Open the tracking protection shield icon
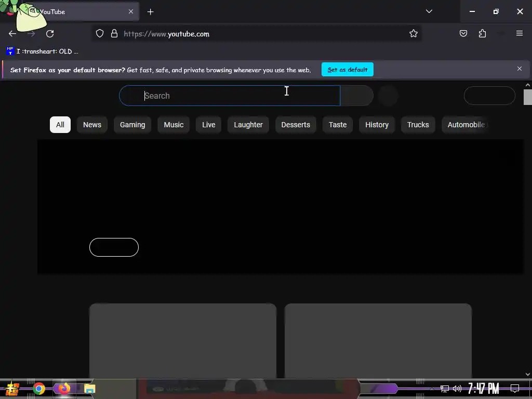Image resolution: width=532 pixels, height=399 pixels. click(99, 33)
